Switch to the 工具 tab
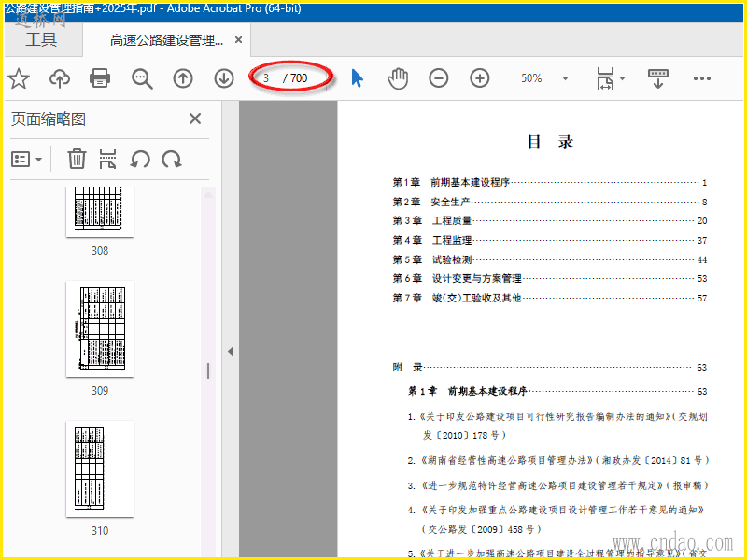 coord(41,39)
